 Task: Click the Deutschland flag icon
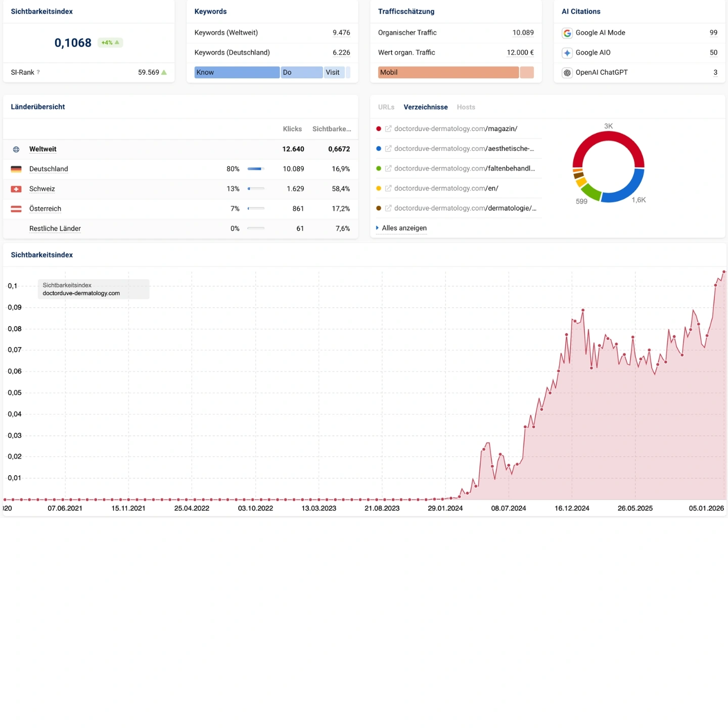(16, 169)
